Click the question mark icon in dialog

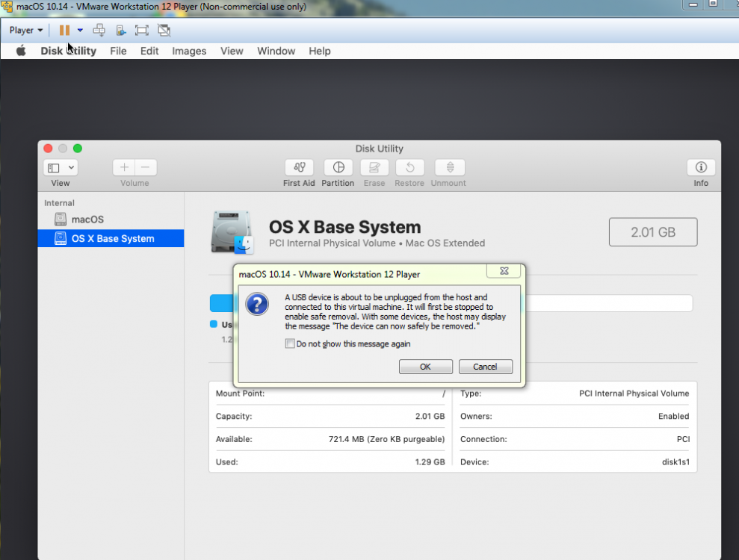257,304
